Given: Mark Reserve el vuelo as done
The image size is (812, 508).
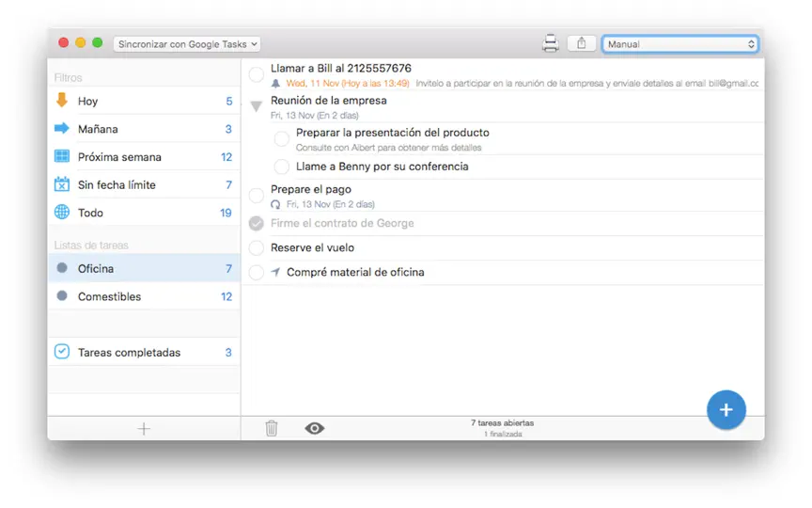Looking at the screenshot, I should point(257,247).
